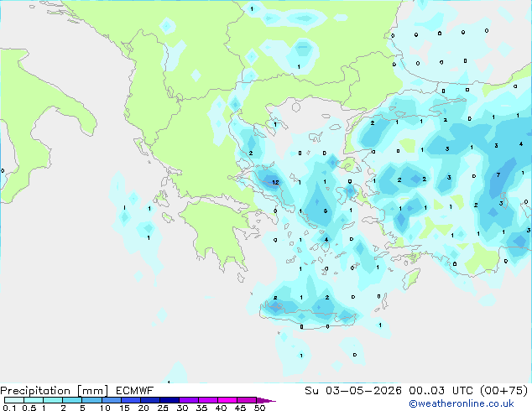The image size is (532, 411).
Task: Click the 15–20 mm legend color box
Action: 130,400
